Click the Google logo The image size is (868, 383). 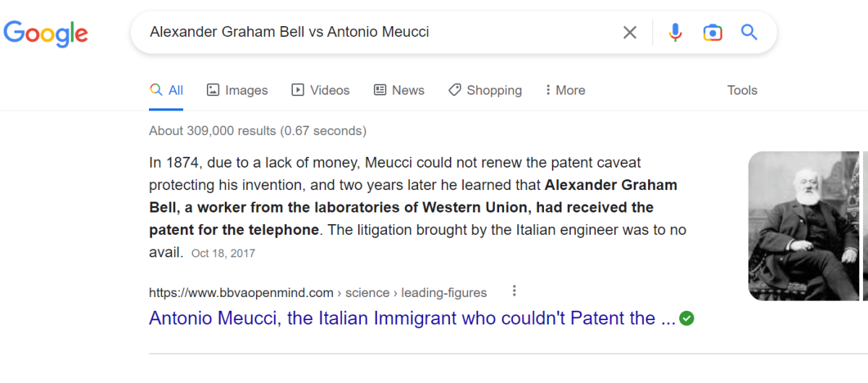(46, 33)
